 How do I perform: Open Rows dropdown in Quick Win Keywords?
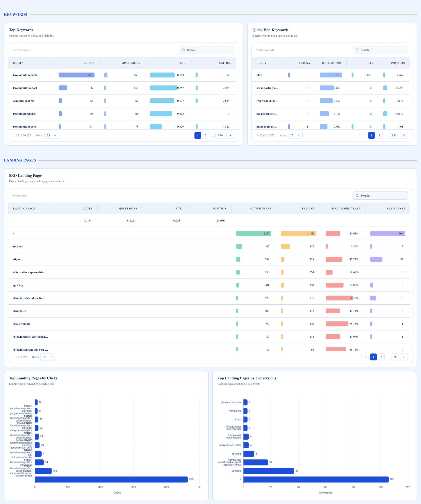(x=295, y=135)
